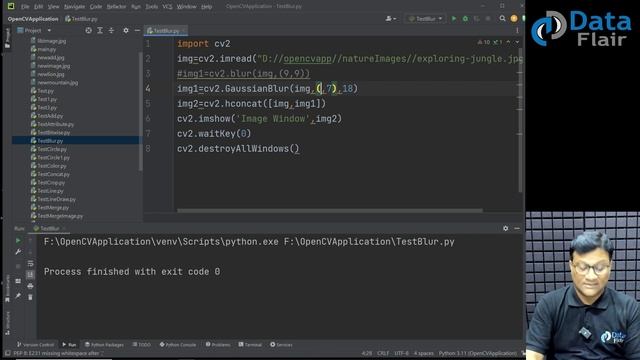
Task: Go to previous highlighted error arrow
Action: pos(508,42)
